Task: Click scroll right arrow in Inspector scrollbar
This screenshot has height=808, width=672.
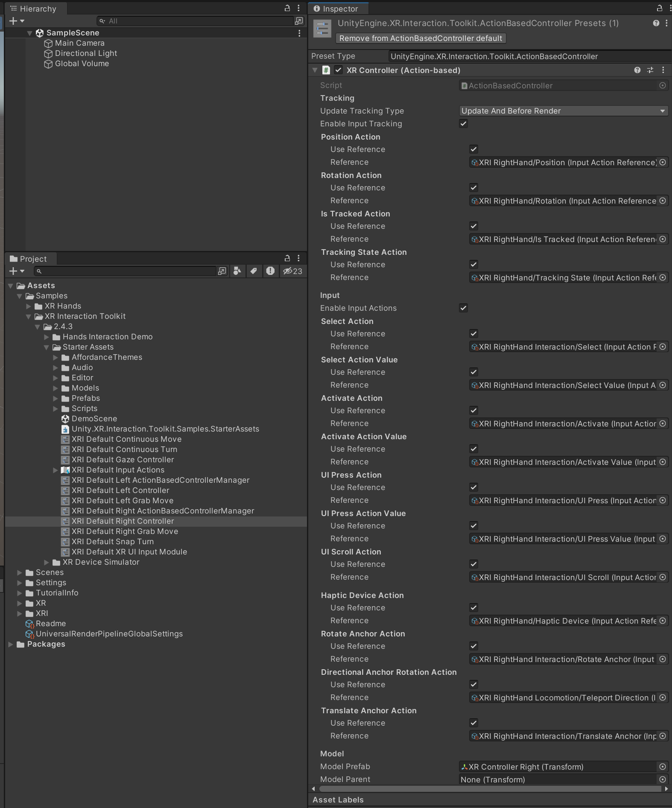Action: click(x=666, y=789)
